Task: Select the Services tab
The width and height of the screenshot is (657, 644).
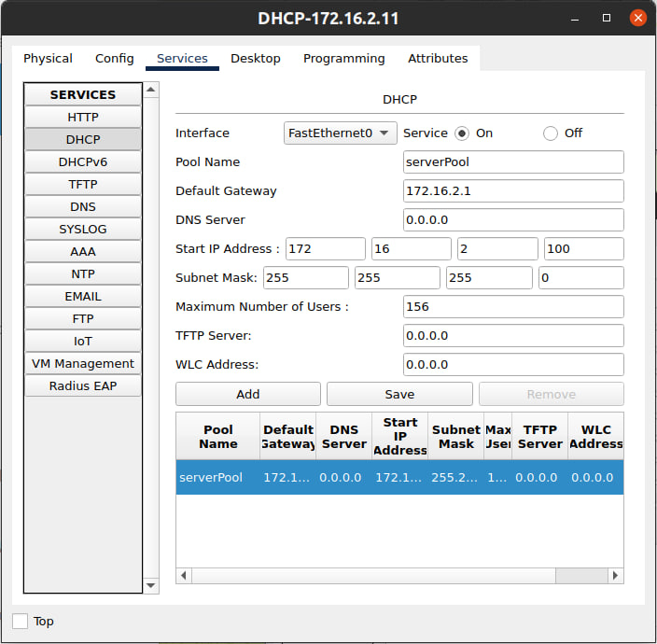Action: pyautogui.click(x=182, y=58)
